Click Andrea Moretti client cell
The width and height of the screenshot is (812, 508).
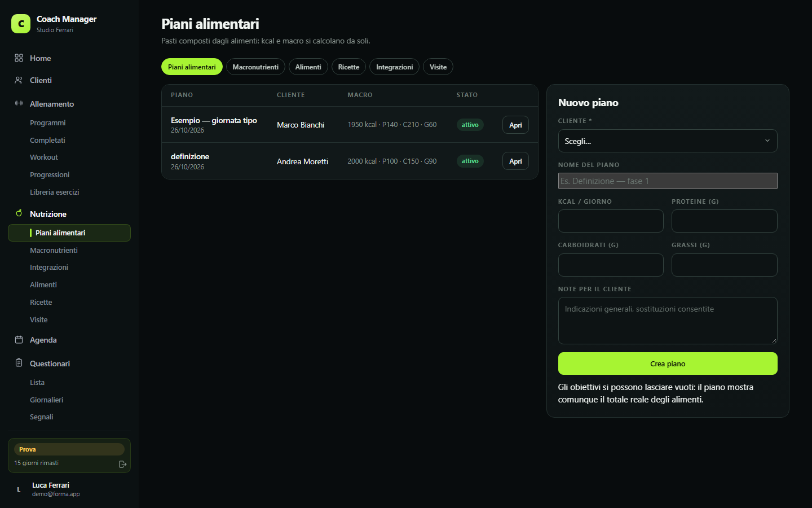[x=302, y=161]
